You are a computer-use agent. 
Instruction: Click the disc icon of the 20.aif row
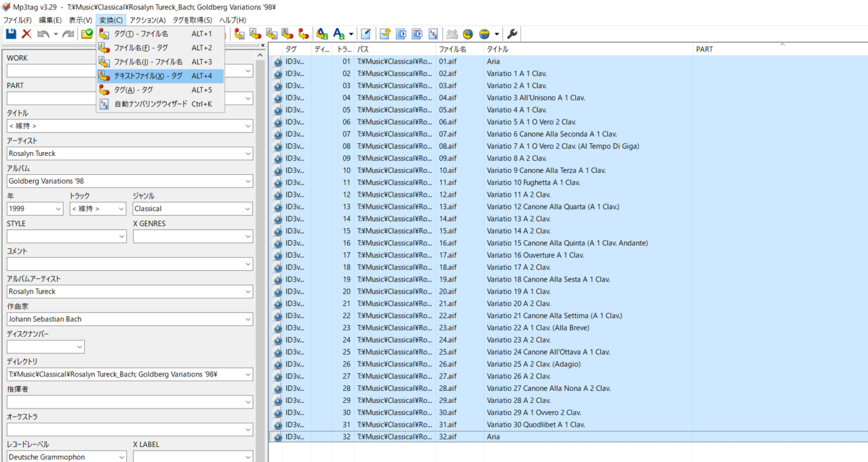[277, 291]
